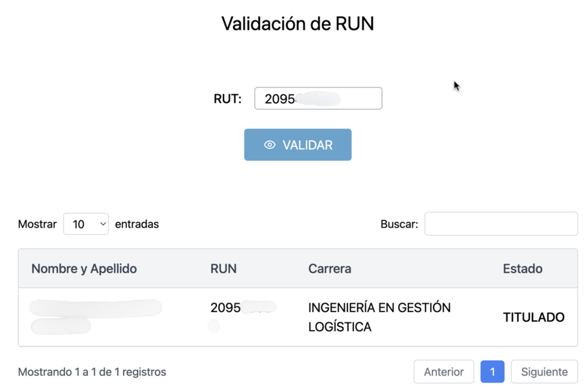
Task: Click the TITULADO status cell
Action: pos(533,317)
